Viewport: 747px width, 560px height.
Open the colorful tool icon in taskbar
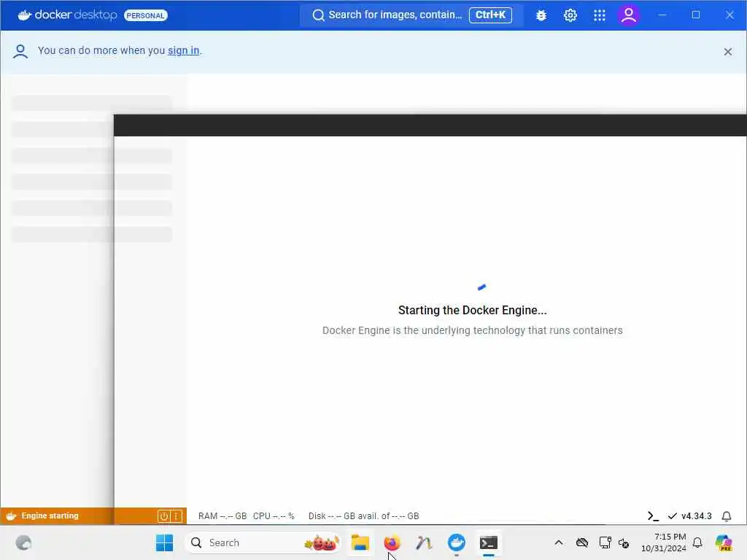point(424,542)
